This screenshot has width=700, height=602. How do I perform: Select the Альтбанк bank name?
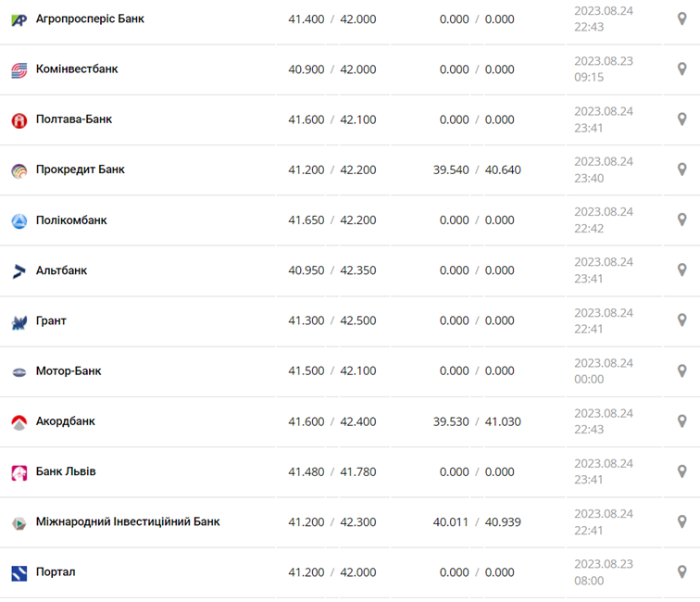[x=61, y=270]
